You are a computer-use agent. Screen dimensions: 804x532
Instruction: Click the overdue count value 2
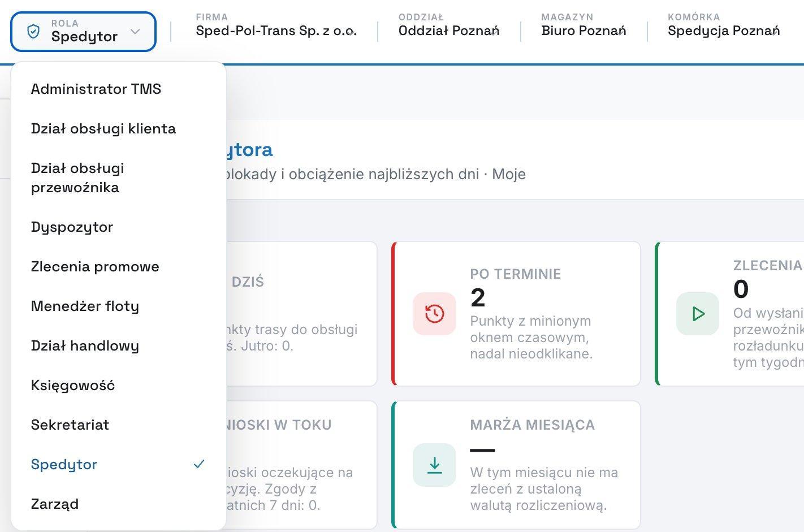tap(478, 297)
